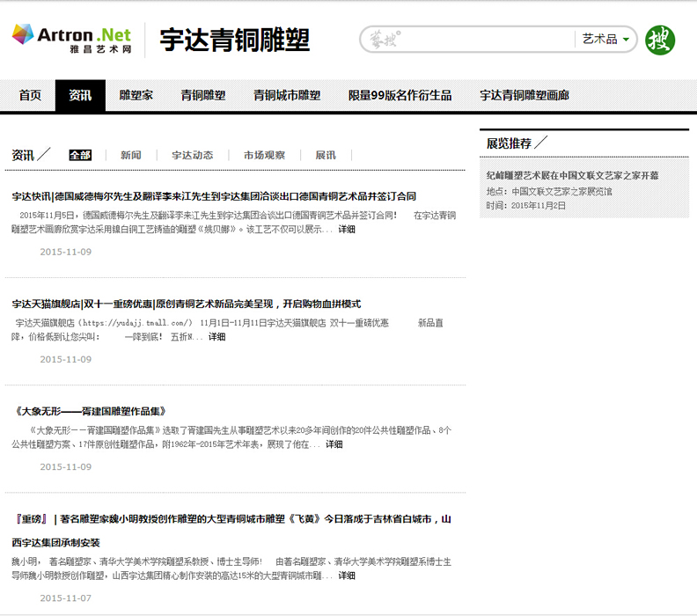Open the 雕塑家 navigation item
Viewport: 697px width, 616px height.
[x=136, y=96]
